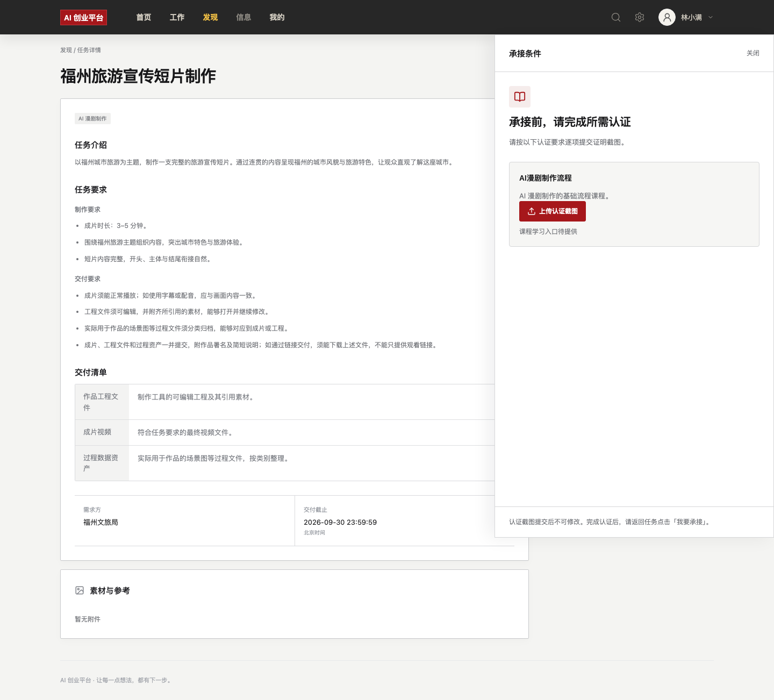Click the 任务详情 breadcrumb text
The height and width of the screenshot is (700, 774).
(89, 50)
